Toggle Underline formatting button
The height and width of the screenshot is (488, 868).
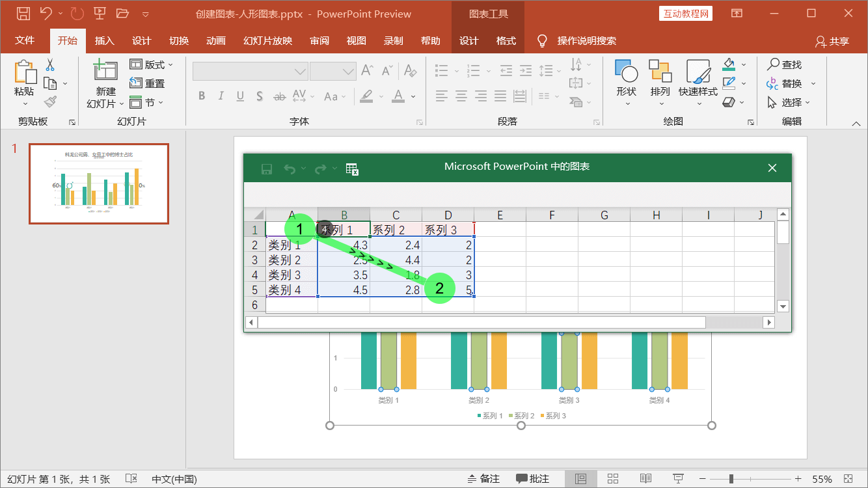point(240,96)
